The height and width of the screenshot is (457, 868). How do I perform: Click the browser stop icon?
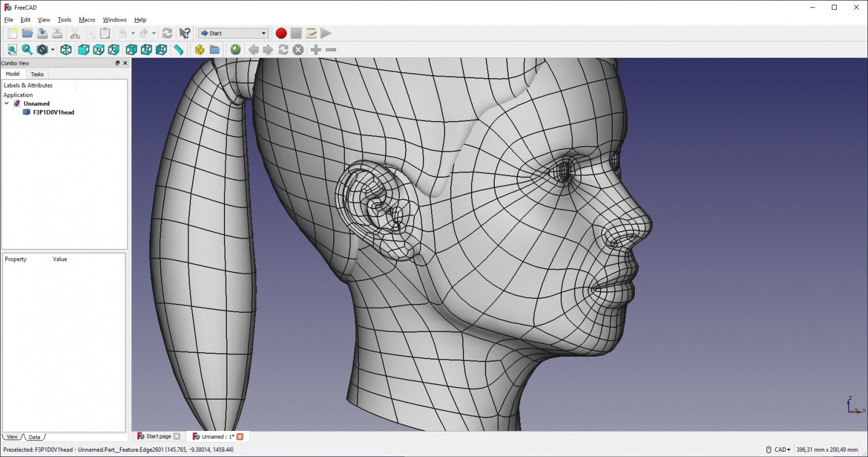(298, 50)
